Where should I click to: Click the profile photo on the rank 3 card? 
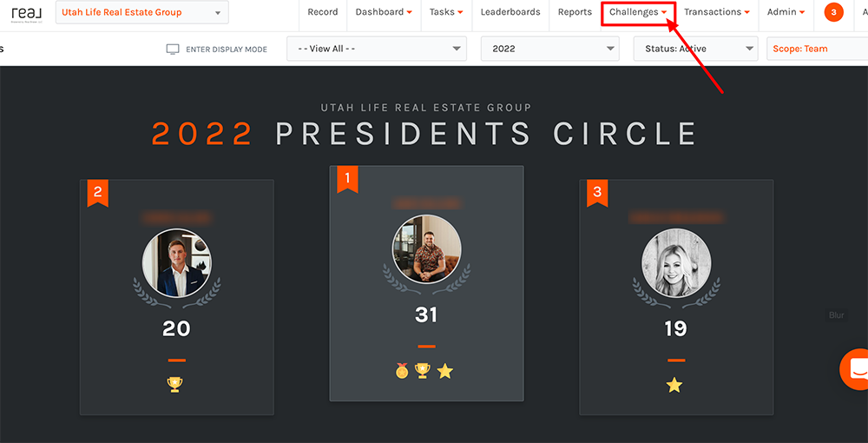[676, 263]
